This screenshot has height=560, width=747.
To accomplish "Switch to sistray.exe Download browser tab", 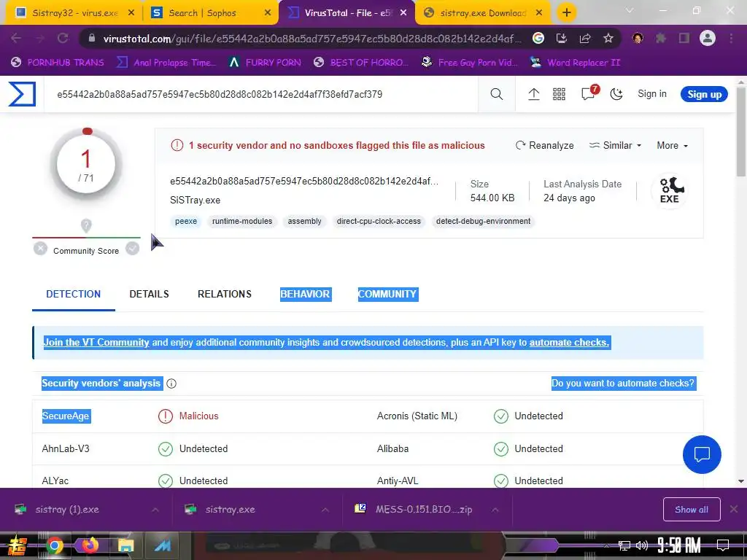I will point(483,13).
